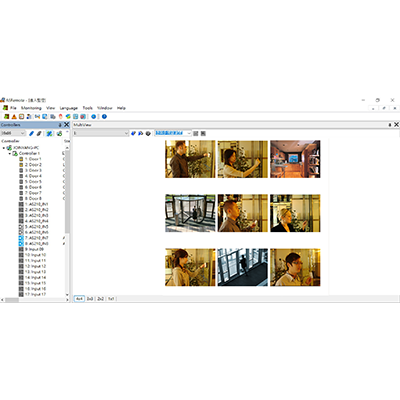Click the blue pencil icon in Controllers panel

(31, 133)
